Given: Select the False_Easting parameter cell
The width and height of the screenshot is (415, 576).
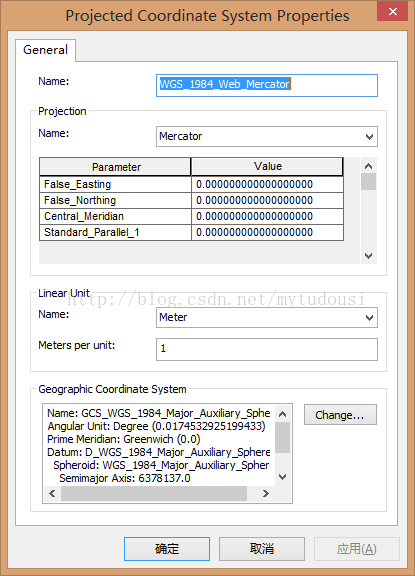Looking at the screenshot, I should coord(115,184).
